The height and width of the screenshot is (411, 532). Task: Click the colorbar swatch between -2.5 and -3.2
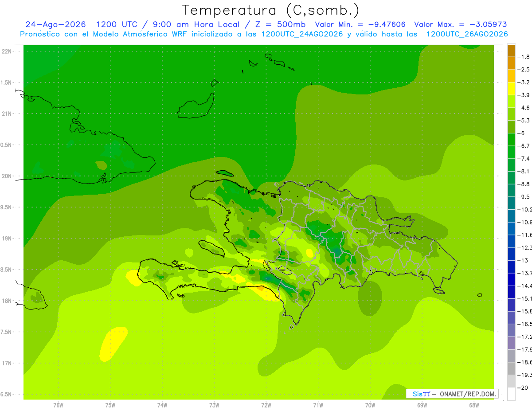511,76
